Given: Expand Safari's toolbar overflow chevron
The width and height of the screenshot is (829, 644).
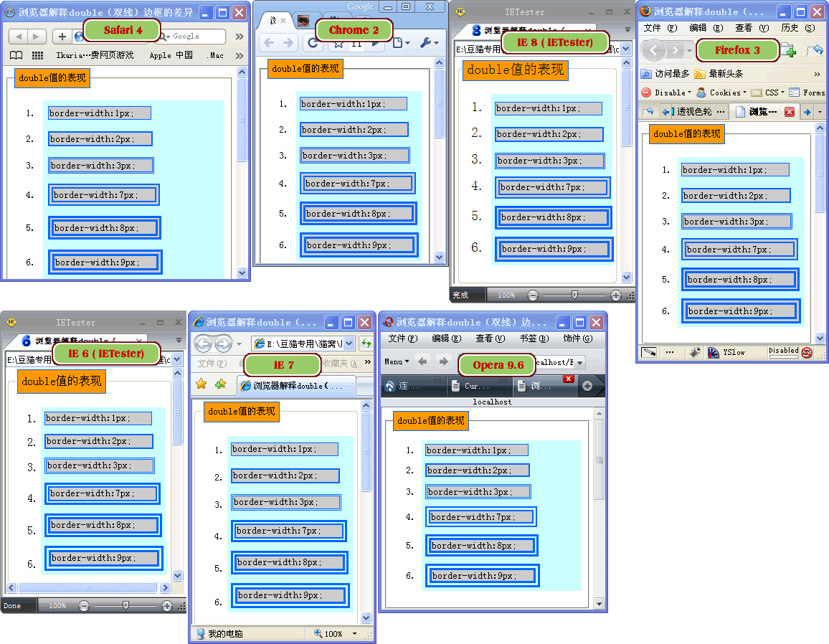Looking at the screenshot, I should [240, 37].
